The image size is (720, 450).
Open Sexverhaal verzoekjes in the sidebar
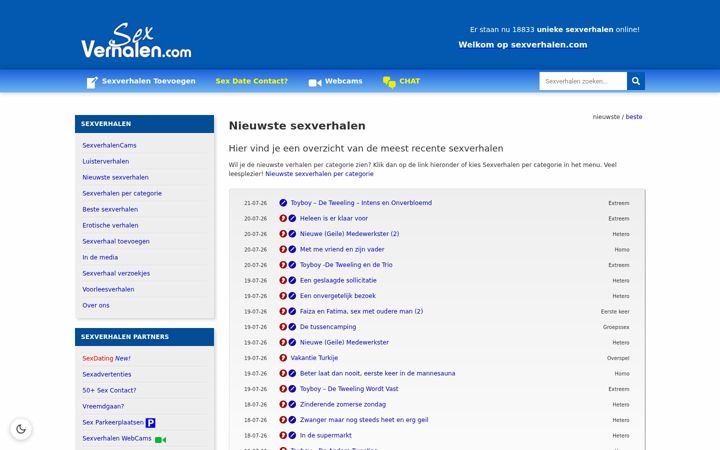click(116, 273)
